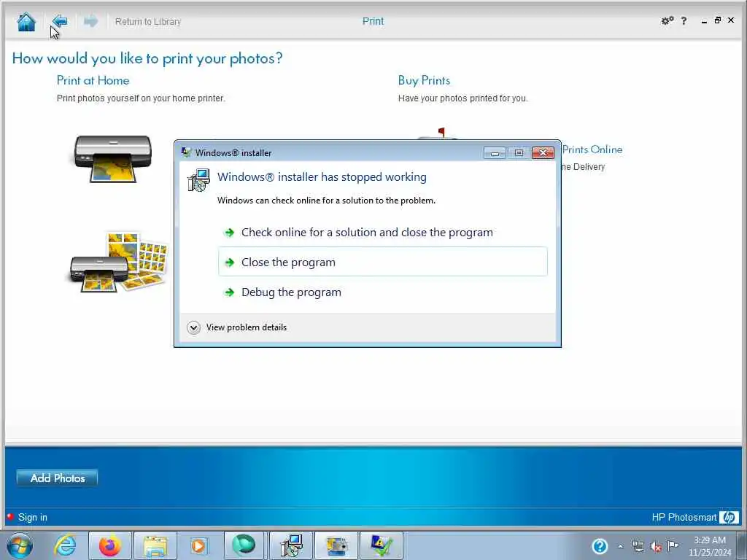This screenshot has width=747, height=560.
Task: Go to the HP Photosmart home screen icon
Action: tap(26, 22)
